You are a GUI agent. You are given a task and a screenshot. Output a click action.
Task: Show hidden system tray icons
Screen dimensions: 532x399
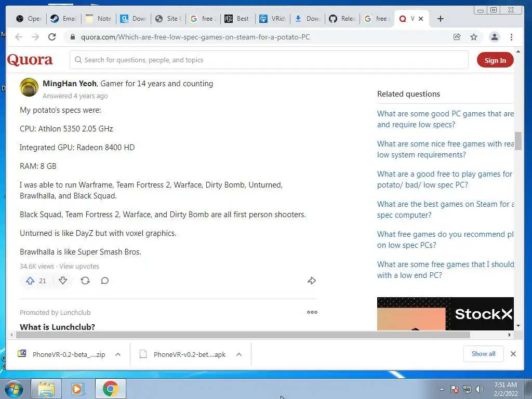pyautogui.click(x=442, y=389)
